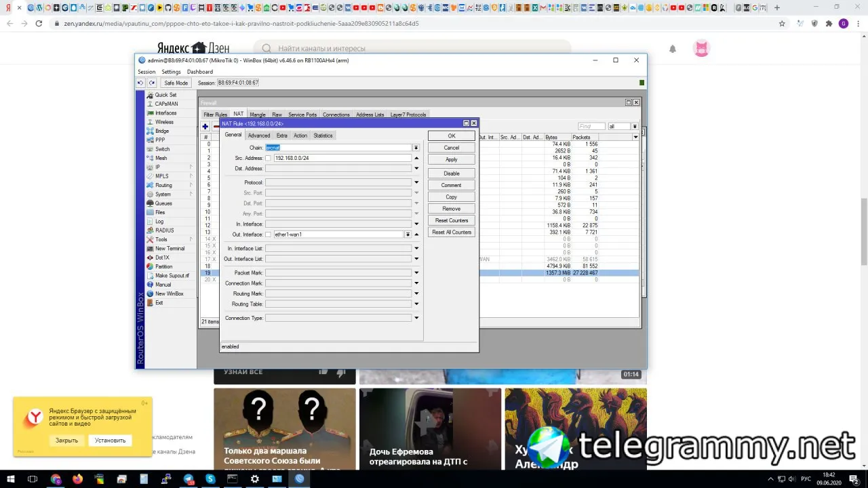Image resolution: width=868 pixels, height=488 pixels.
Task: Toggle the Out. Interface invert checkbox
Action: click(x=268, y=235)
